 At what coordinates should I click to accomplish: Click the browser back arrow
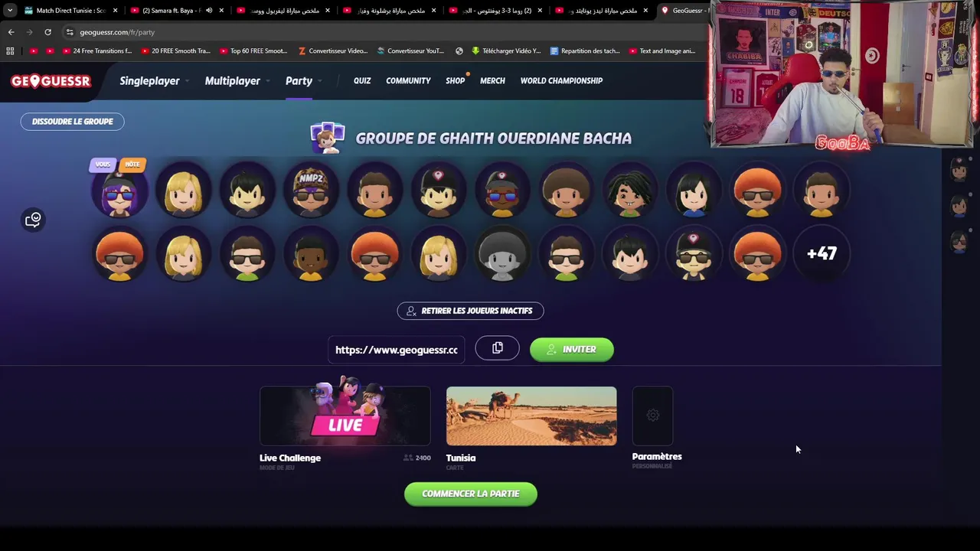click(11, 32)
